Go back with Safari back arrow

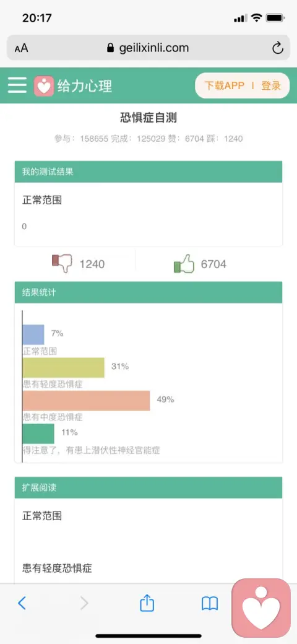click(x=22, y=603)
